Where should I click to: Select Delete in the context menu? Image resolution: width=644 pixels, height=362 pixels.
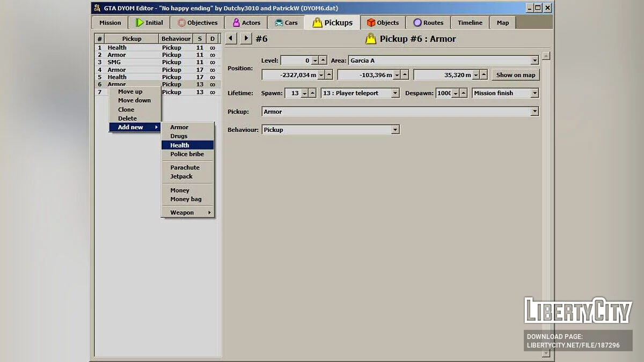(127, 118)
